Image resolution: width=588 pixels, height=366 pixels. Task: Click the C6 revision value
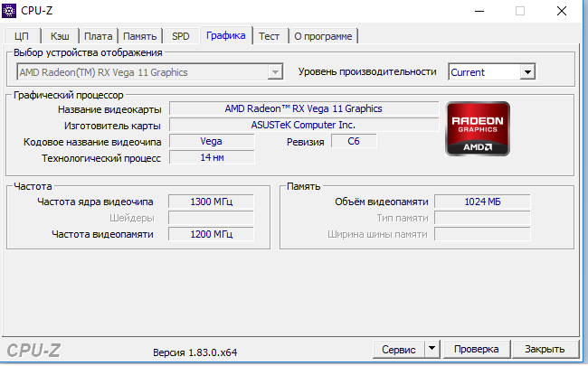point(354,141)
